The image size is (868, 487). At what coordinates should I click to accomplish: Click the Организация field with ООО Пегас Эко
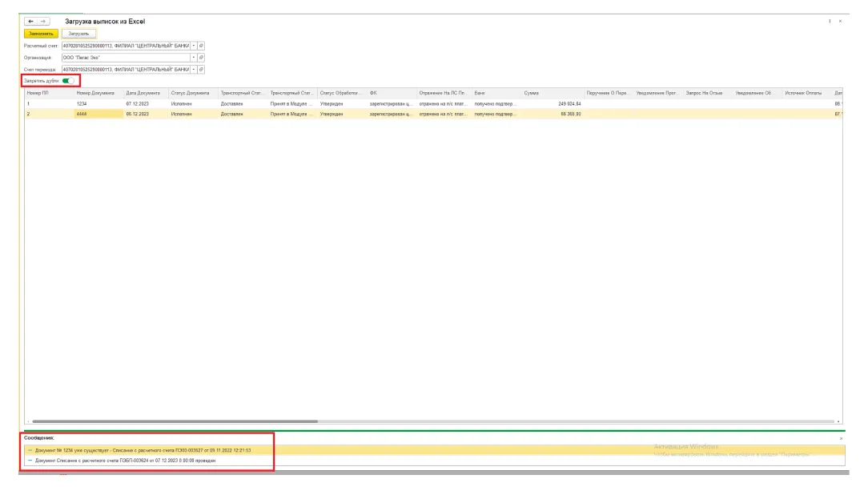pos(126,57)
